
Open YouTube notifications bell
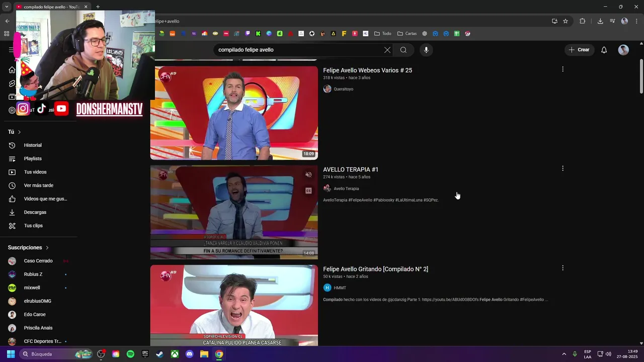(x=604, y=50)
